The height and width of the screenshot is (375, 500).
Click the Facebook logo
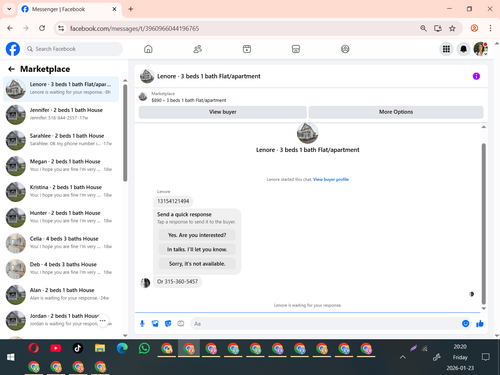[13, 49]
